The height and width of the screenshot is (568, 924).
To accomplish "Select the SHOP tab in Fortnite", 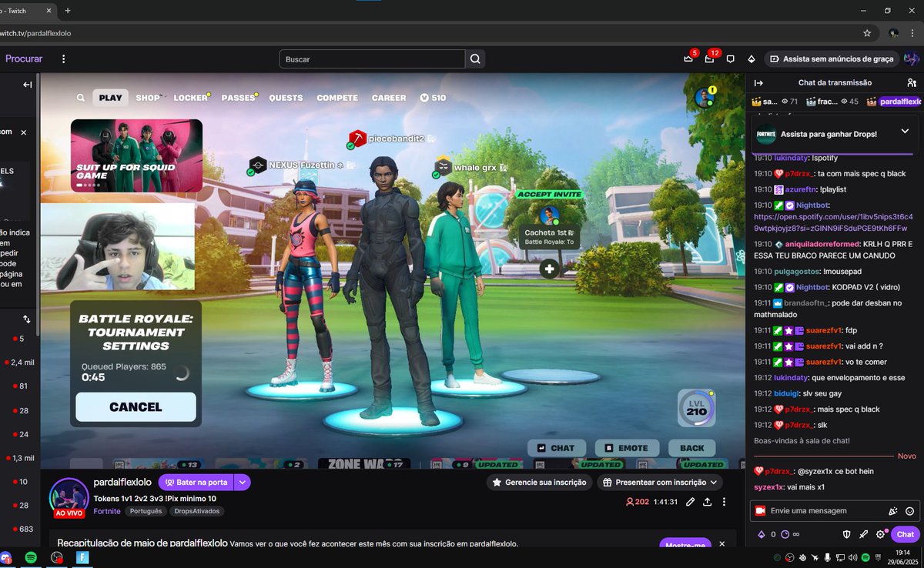I will pos(148,98).
